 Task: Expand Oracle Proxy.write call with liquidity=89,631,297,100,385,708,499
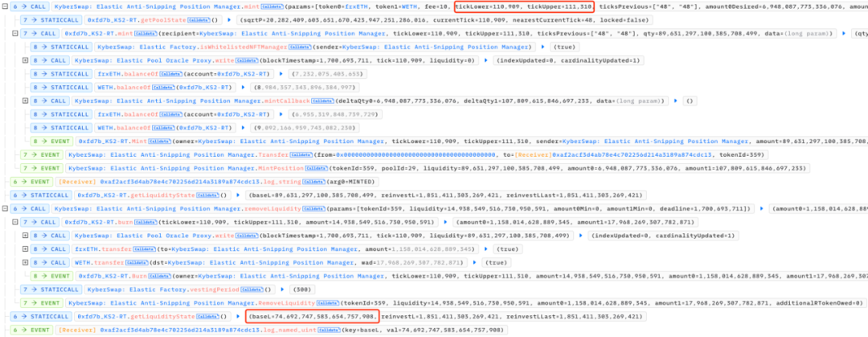click(25, 236)
